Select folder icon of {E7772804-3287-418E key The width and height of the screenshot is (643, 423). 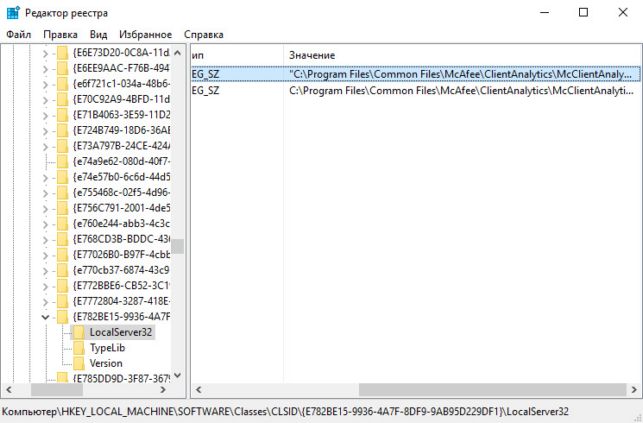(x=62, y=302)
